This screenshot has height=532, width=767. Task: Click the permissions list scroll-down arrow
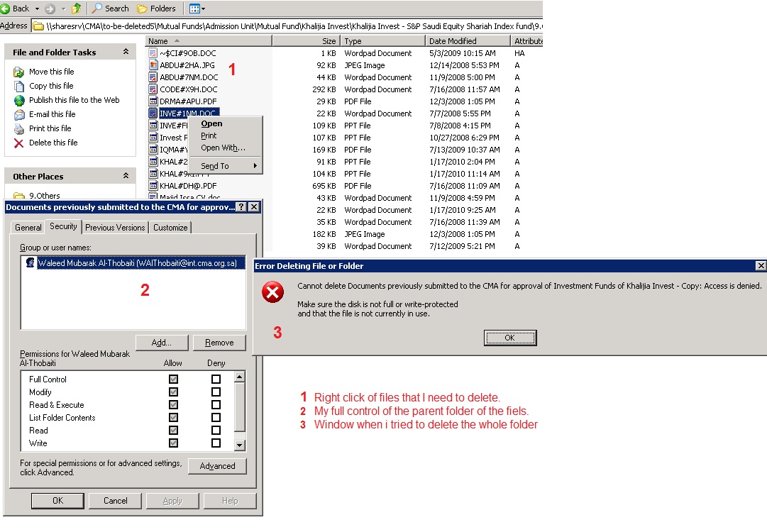(x=239, y=445)
